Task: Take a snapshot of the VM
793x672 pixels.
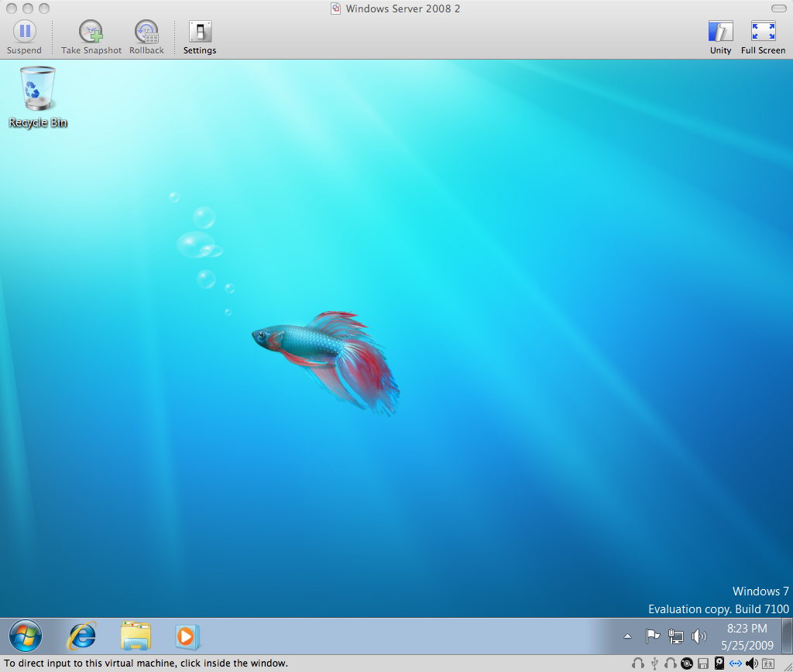Action: [x=91, y=37]
